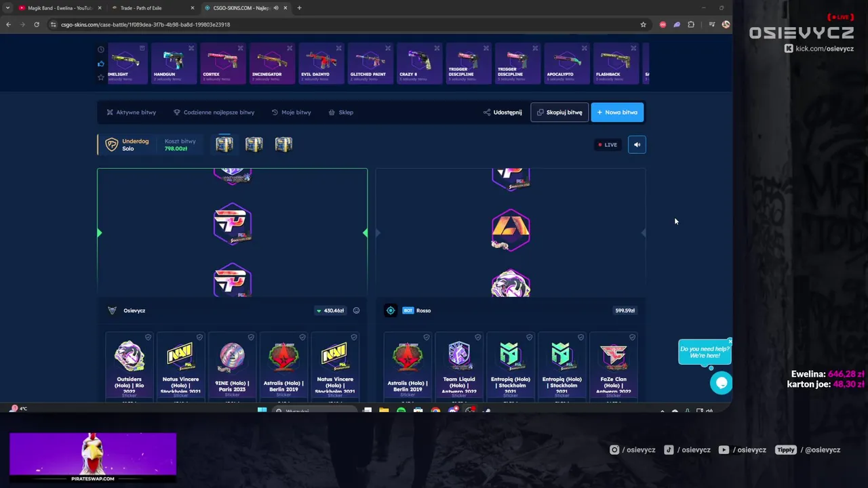Toggle shield on Team Liquid (Holo) item
Screen dimensions: 868x488
pyautogui.click(x=478, y=337)
